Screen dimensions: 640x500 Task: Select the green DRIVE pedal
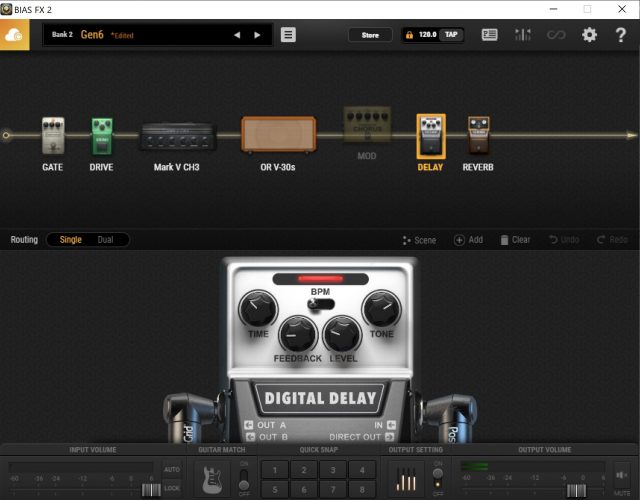(x=102, y=136)
